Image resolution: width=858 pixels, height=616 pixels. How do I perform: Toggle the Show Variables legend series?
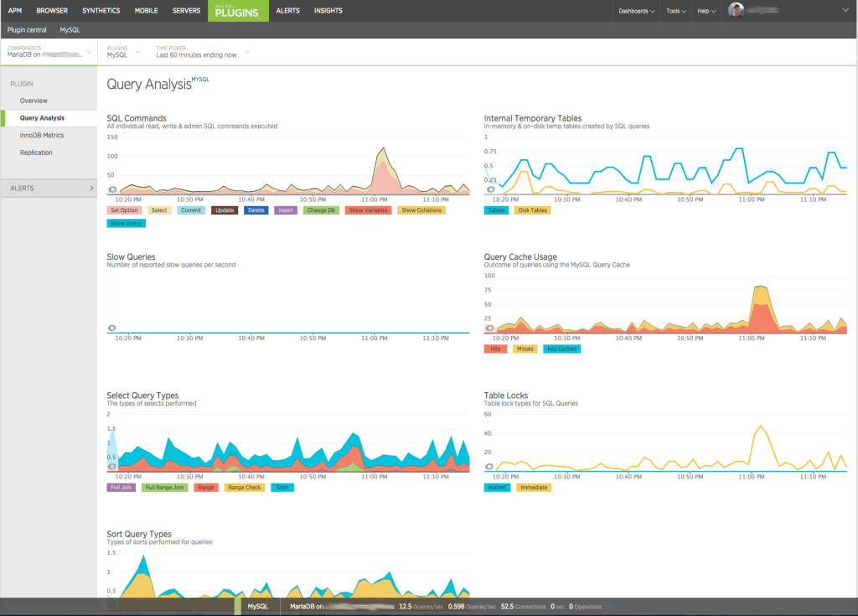point(369,210)
